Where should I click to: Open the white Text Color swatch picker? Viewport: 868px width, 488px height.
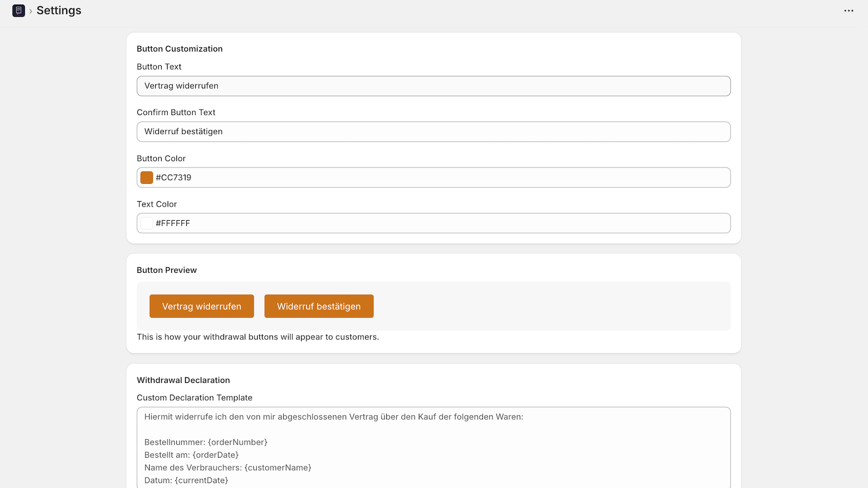pos(146,223)
